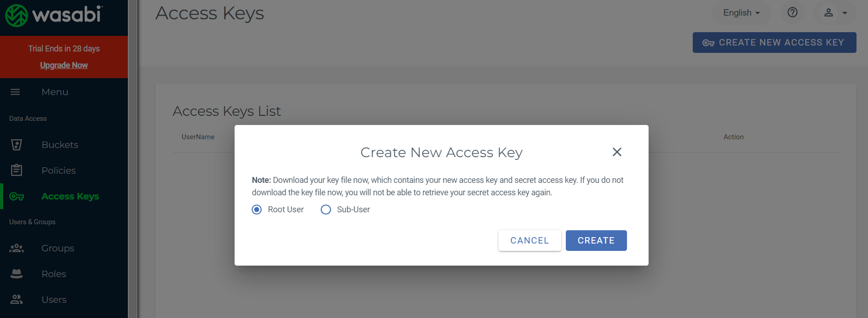Click the Access Keys key icon

(17, 197)
